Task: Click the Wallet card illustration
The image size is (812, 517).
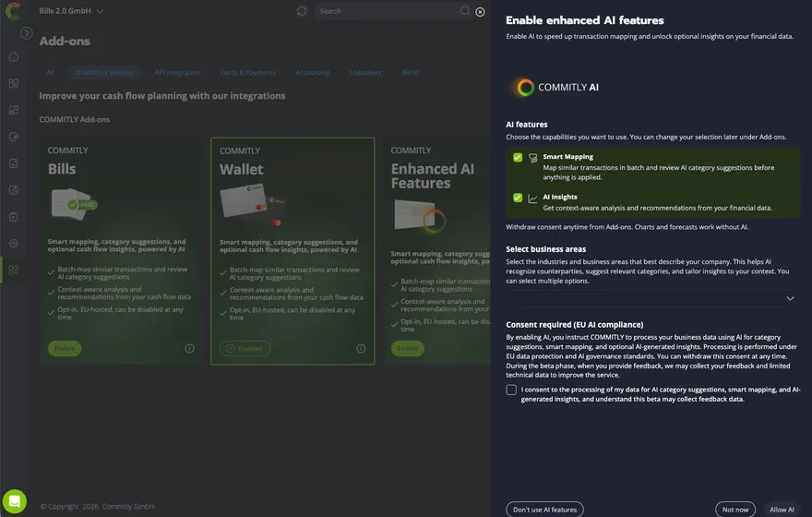Action: pyautogui.click(x=252, y=205)
